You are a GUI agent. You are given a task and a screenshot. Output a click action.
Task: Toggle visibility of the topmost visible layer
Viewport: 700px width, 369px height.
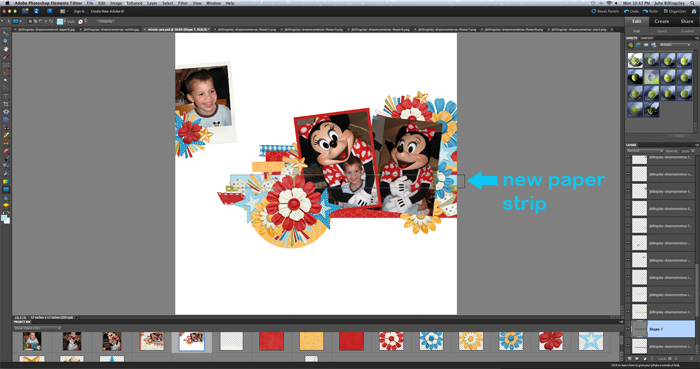(628, 157)
